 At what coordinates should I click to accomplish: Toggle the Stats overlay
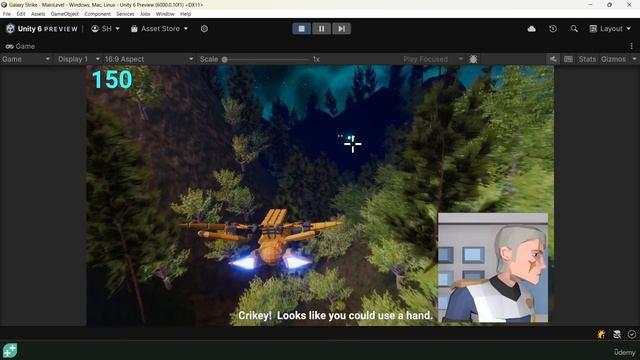tap(587, 59)
